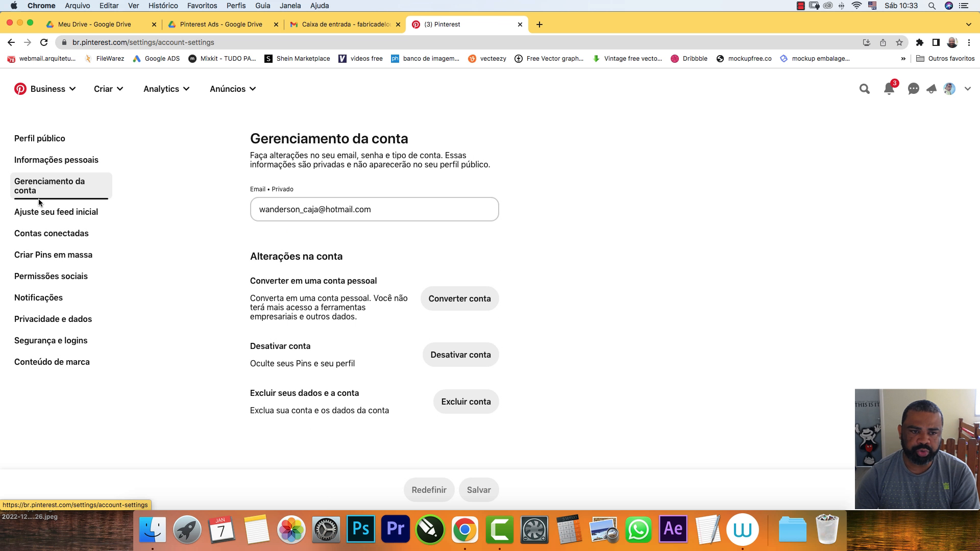980x551 pixels.
Task: Open Photoshop from the Dock
Action: click(x=360, y=530)
